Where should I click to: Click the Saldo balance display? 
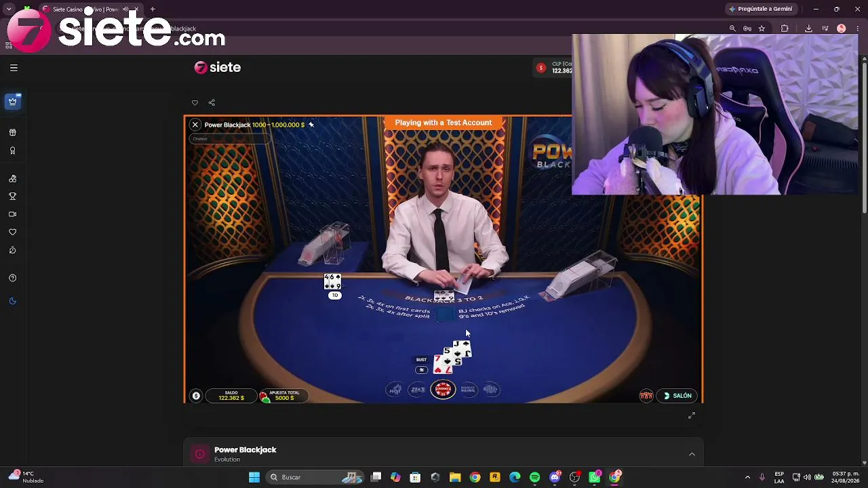point(231,395)
